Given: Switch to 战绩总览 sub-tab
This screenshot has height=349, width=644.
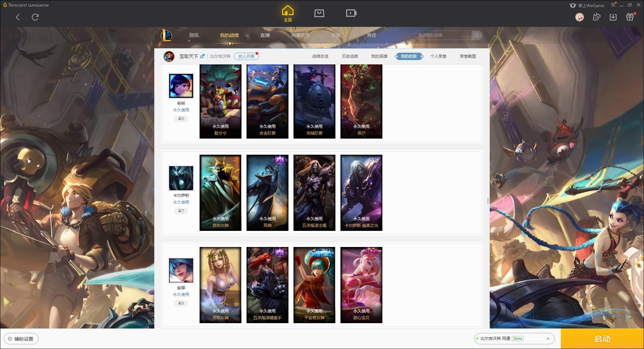Looking at the screenshot, I should click(x=320, y=56).
